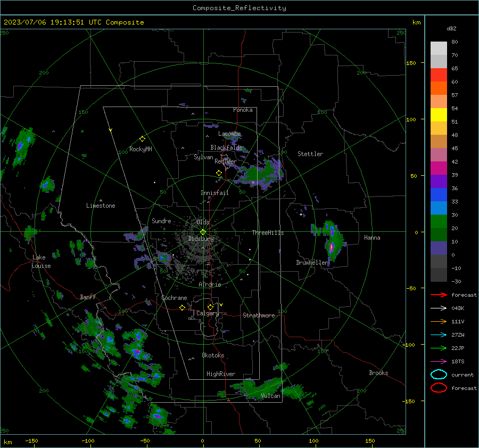Click the orange 111V arrow icon

[x=439, y=321]
